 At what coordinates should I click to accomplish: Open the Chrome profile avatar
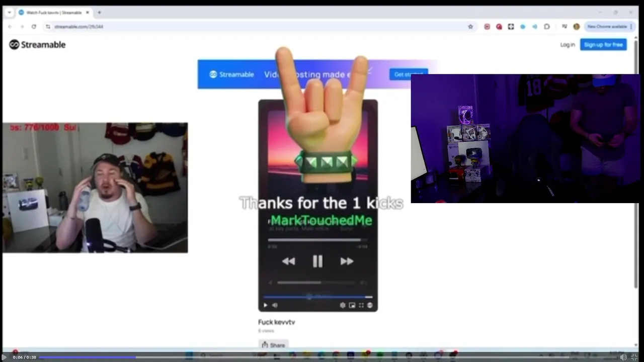coord(577,27)
